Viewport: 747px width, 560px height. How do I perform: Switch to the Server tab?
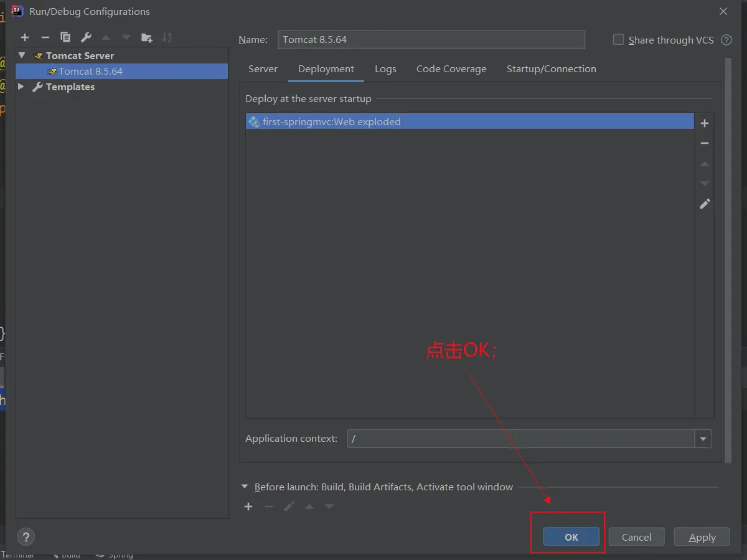(x=263, y=69)
